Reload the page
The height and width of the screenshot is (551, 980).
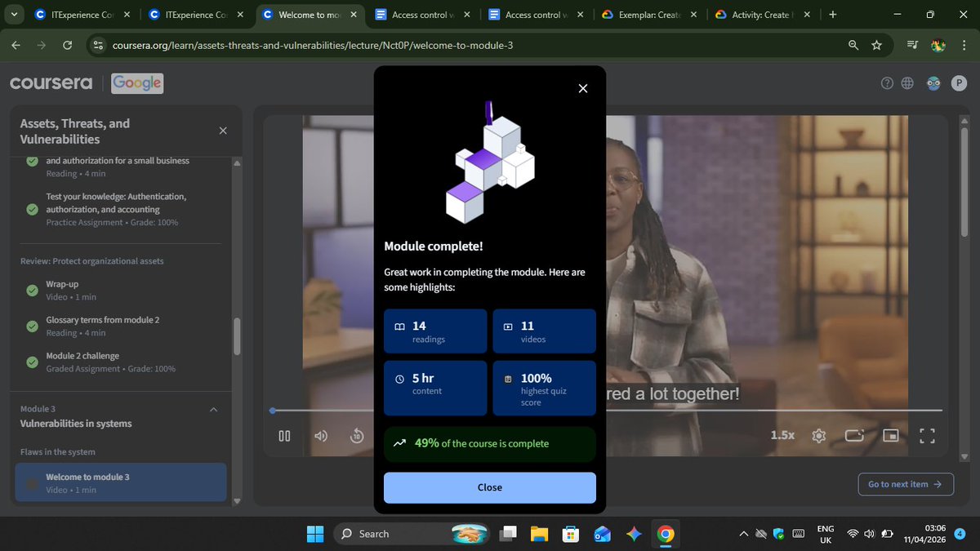click(67, 46)
